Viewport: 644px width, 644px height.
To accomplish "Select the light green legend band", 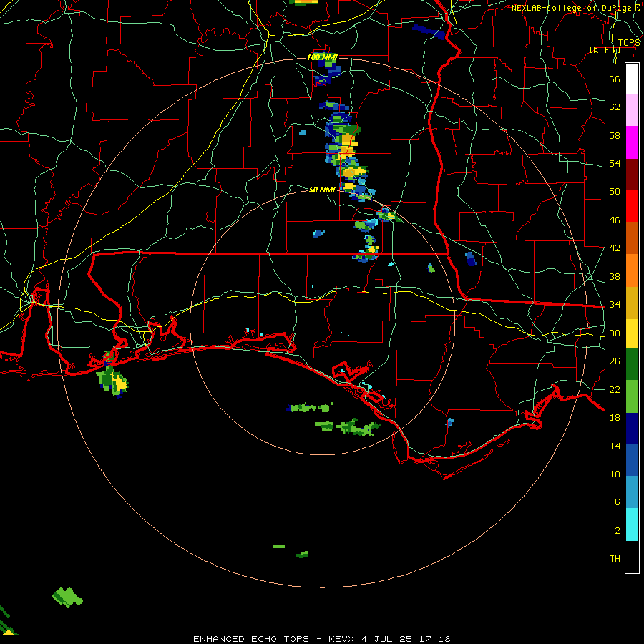I will tap(632, 396).
